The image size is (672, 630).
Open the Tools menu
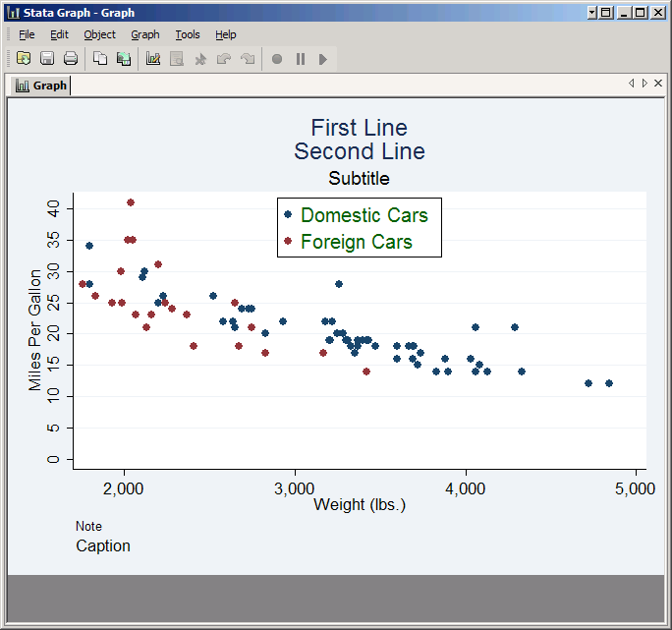(x=188, y=34)
